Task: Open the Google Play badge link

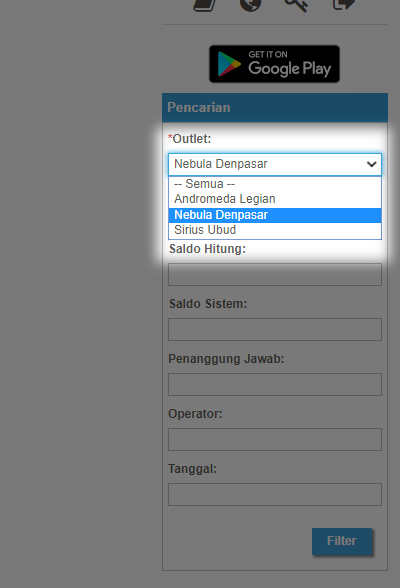Action: 274,64
